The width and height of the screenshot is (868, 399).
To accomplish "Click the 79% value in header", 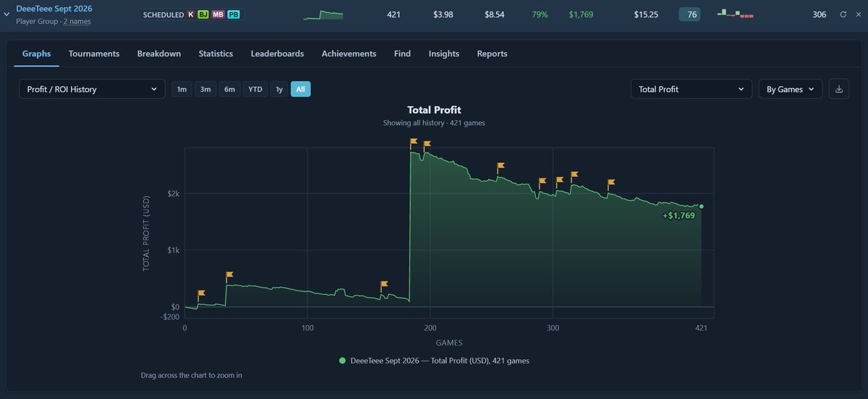I will [540, 14].
